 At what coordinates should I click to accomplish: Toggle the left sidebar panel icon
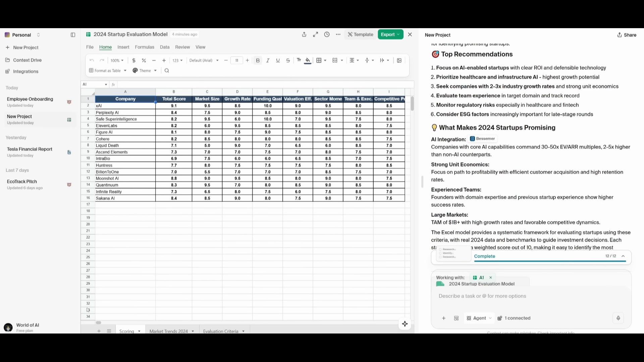(73, 35)
